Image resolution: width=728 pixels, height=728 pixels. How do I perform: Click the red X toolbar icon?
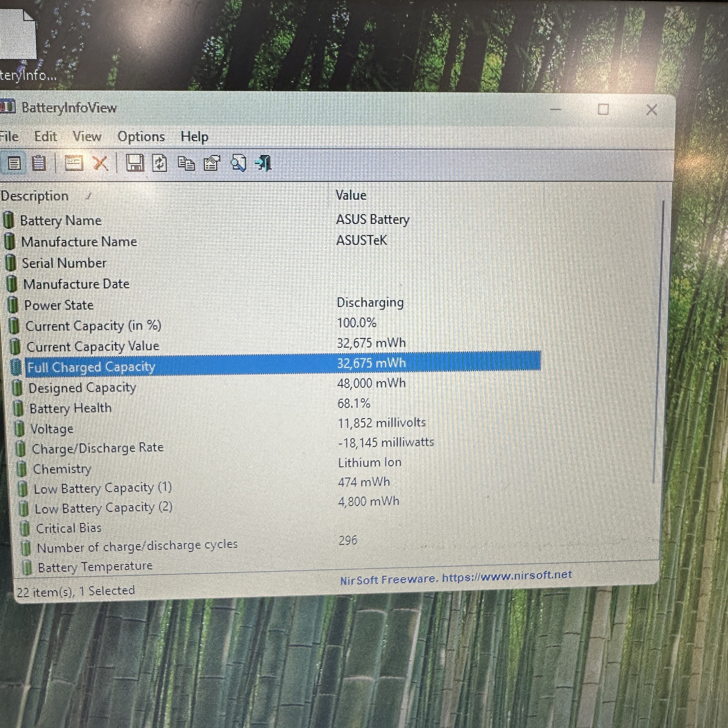click(101, 164)
